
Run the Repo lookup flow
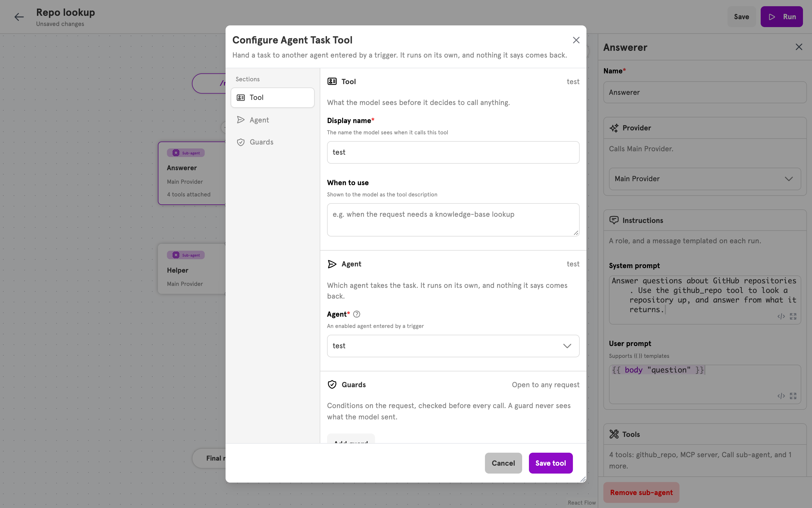[x=782, y=17]
